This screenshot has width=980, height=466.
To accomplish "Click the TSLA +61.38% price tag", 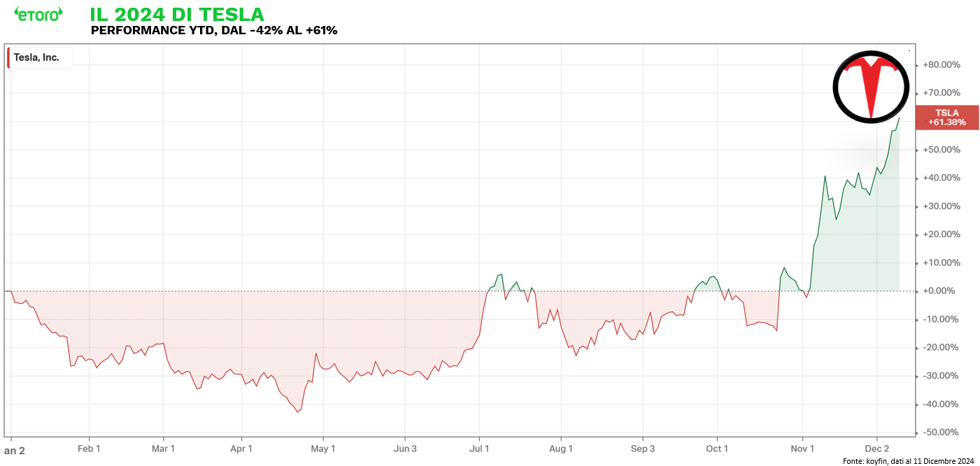I will tap(947, 117).
